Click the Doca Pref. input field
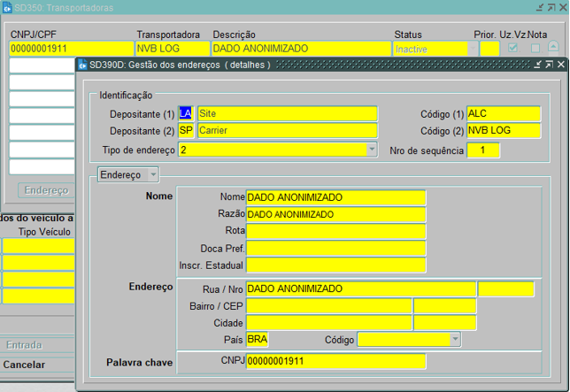570x392 pixels. click(335, 248)
